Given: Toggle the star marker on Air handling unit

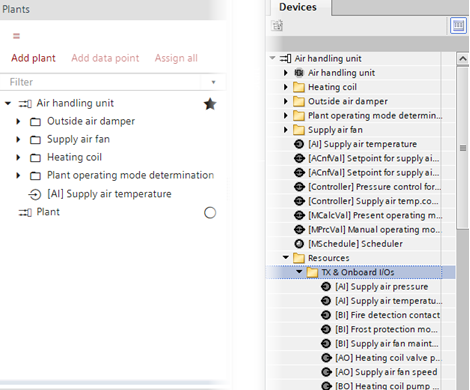Looking at the screenshot, I should pos(210,104).
